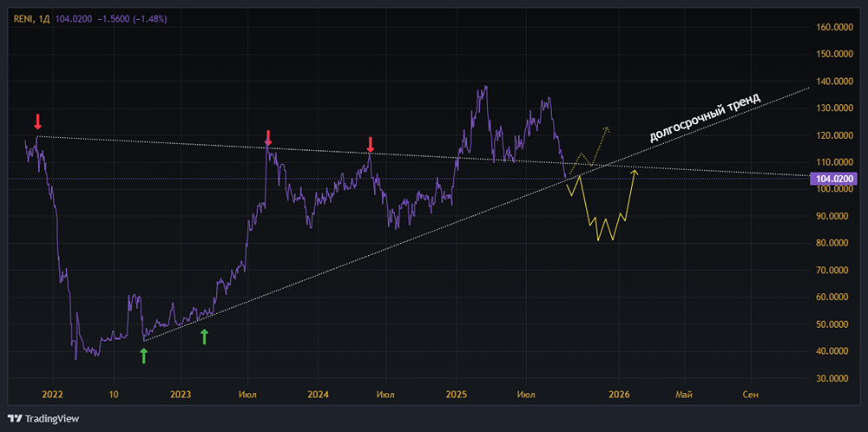Click the −1.5600 change value
Image resolution: width=868 pixels, height=432 pixels.
[x=114, y=19]
